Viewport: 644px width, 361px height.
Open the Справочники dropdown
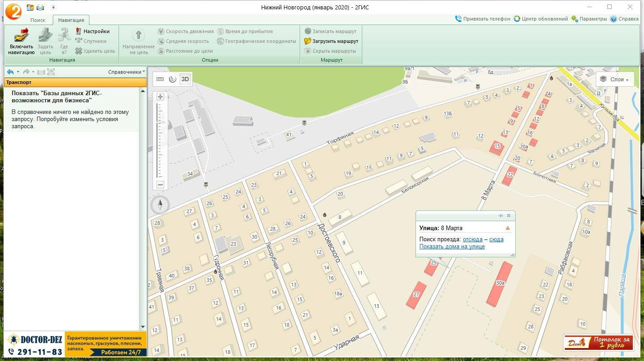127,71
